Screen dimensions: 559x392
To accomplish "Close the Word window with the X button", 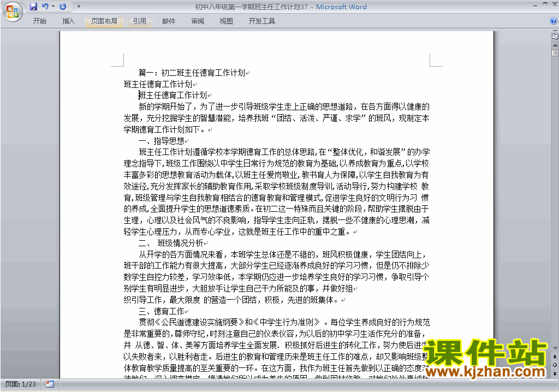I will [x=555, y=4].
